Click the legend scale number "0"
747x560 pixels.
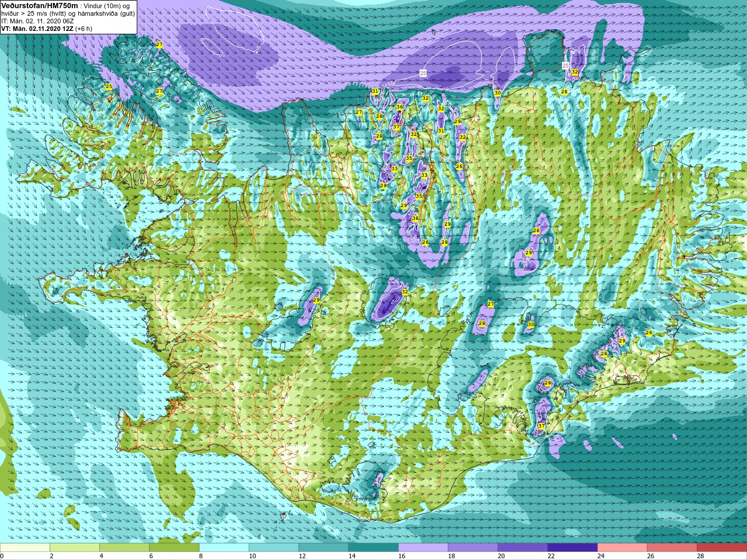pos(2,556)
